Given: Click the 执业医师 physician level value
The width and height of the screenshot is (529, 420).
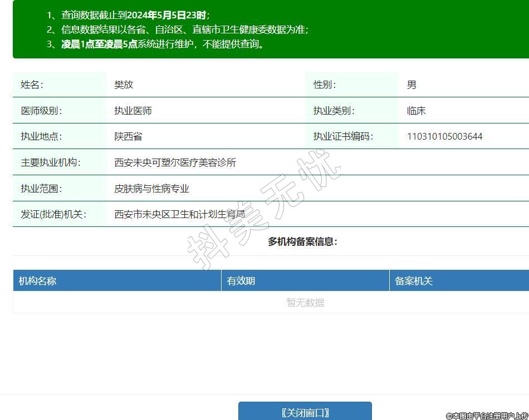Looking at the screenshot, I should pyautogui.click(x=133, y=111).
